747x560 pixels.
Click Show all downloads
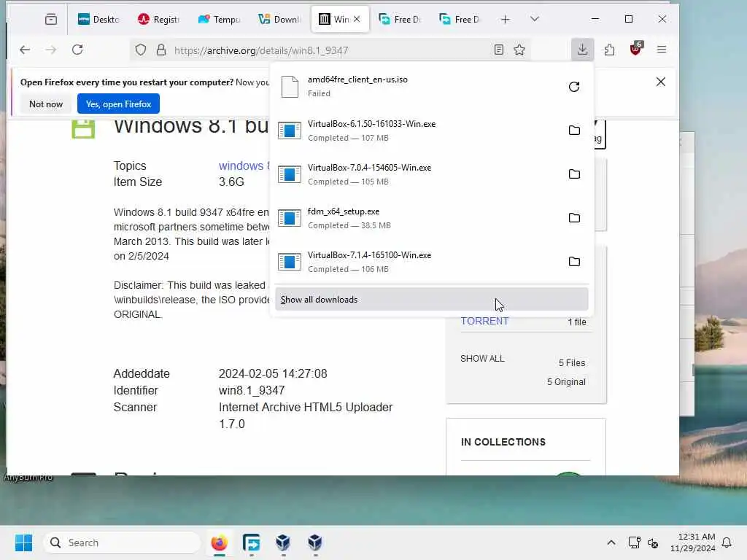click(432, 300)
